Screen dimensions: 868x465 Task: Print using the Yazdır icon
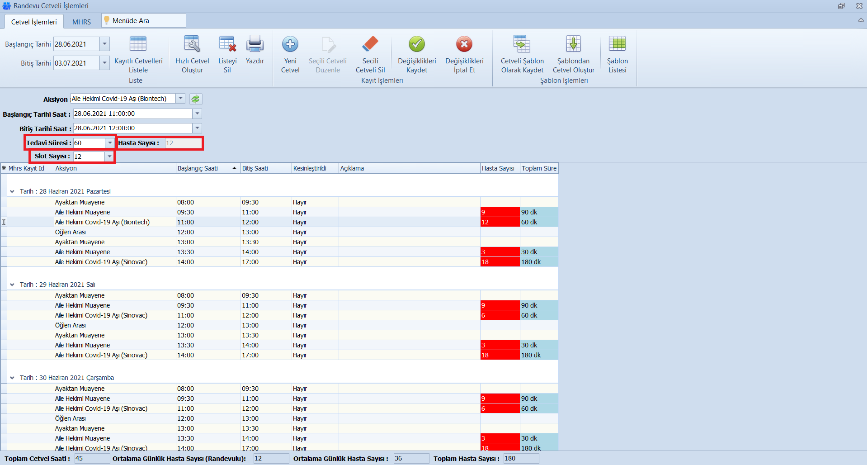[255, 44]
